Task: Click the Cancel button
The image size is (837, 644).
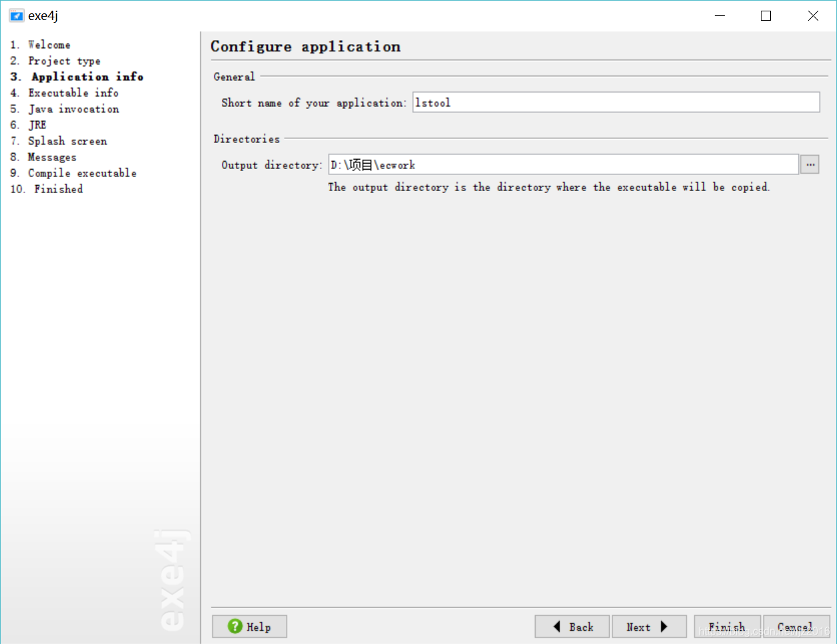Action: pyautogui.click(x=796, y=627)
